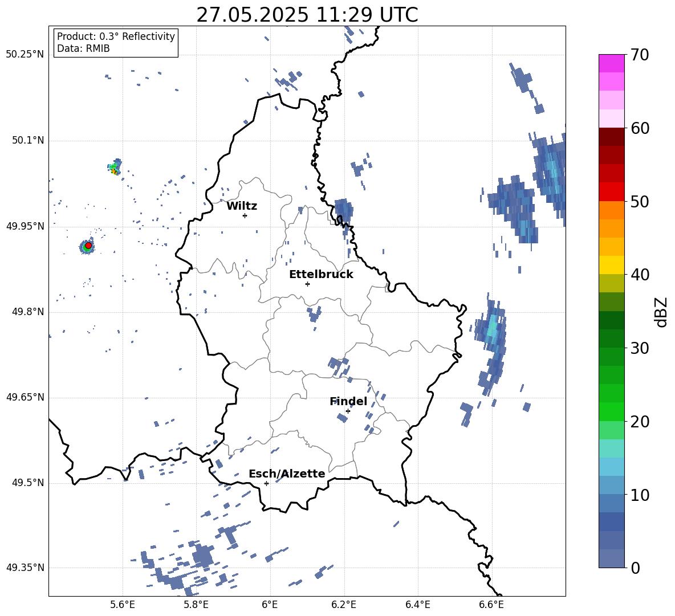Click the bright green swatch just above 20 dBZ
Image resolution: width=675 pixels, height=616 pixels.
click(611, 411)
